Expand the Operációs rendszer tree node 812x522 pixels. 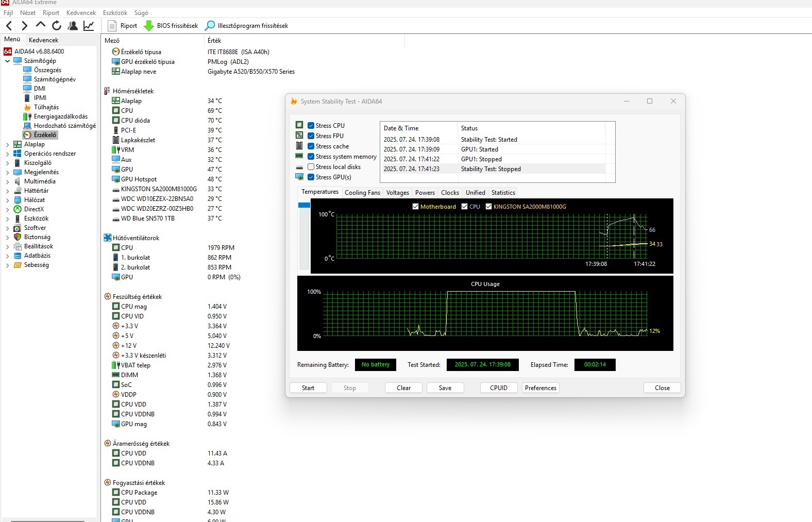point(7,154)
